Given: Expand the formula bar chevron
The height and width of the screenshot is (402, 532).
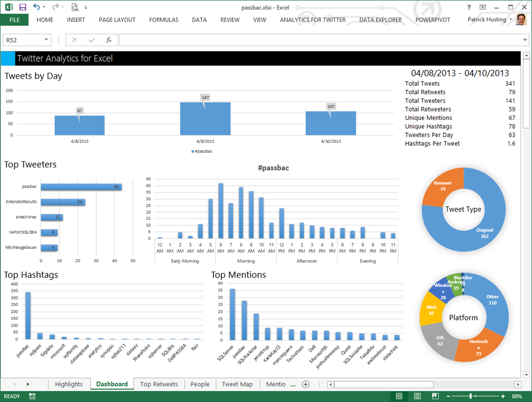Looking at the screenshot, I should pos(525,40).
